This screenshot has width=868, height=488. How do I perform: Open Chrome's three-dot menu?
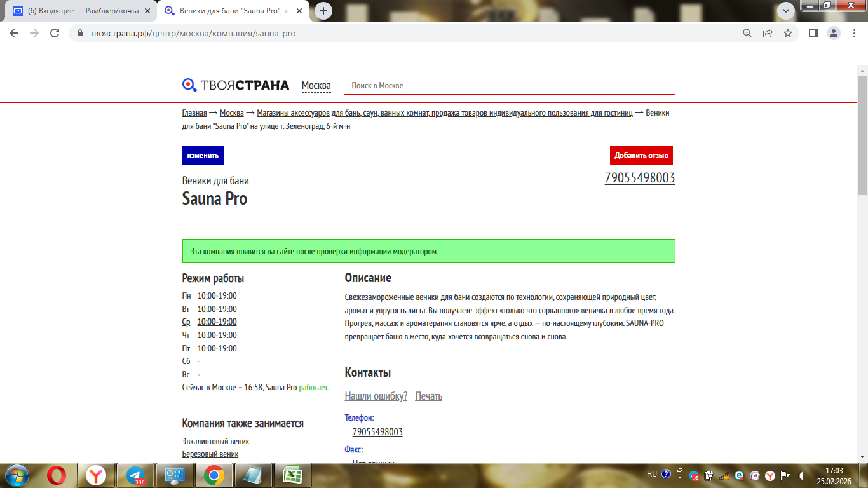pyautogui.click(x=854, y=34)
